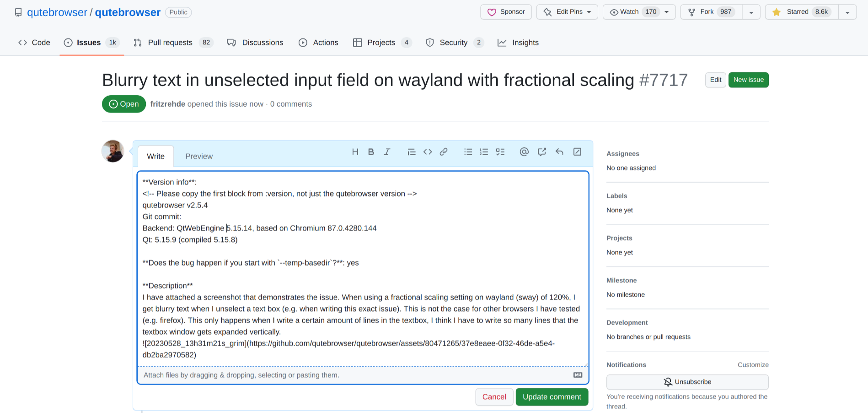The width and height of the screenshot is (868, 413).
Task: Cancel editing the comment
Action: tap(494, 397)
